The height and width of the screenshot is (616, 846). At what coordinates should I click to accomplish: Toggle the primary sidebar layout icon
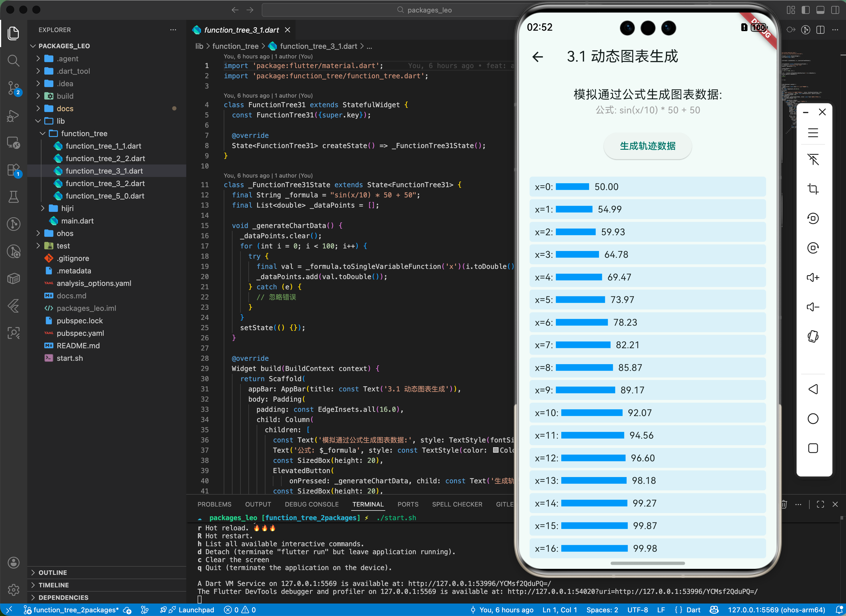click(806, 10)
